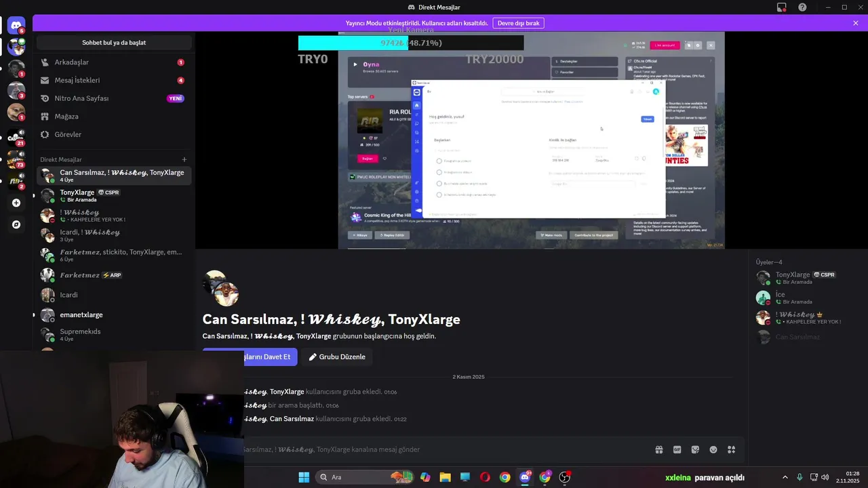Open the TonyXlarge CSPR direct message
This screenshot has height=488, width=868.
pyautogui.click(x=114, y=196)
